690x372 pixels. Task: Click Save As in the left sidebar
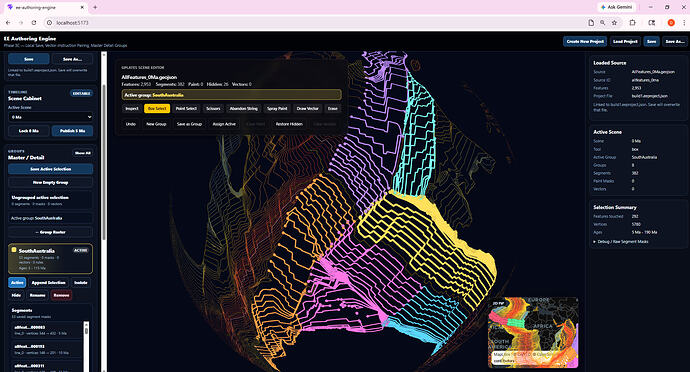pyautogui.click(x=73, y=59)
